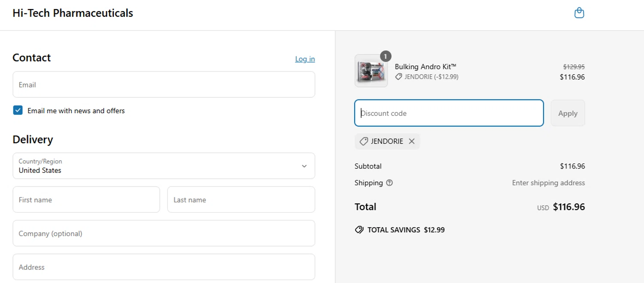Click the total savings tag icon
The width and height of the screenshot is (644, 283).
click(359, 230)
